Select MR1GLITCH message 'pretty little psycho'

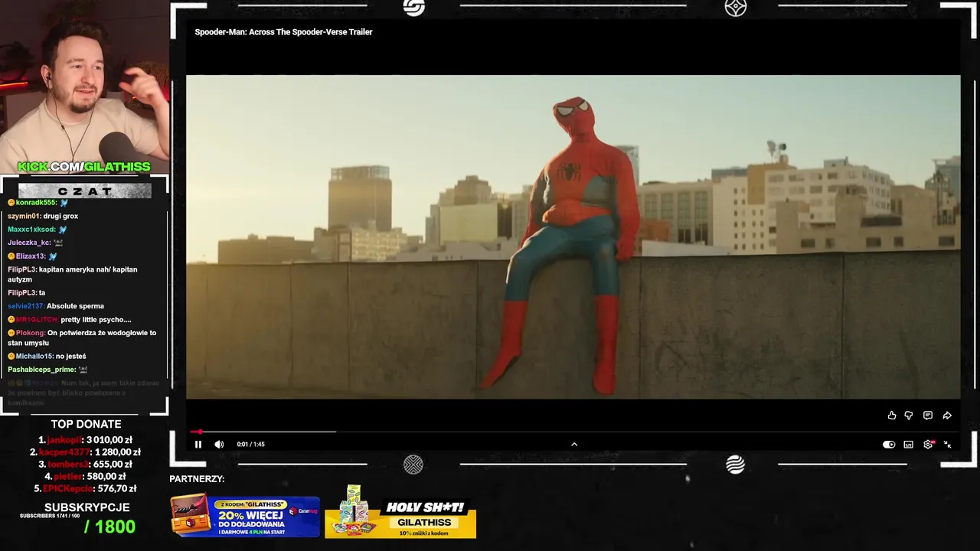click(96, 320)
